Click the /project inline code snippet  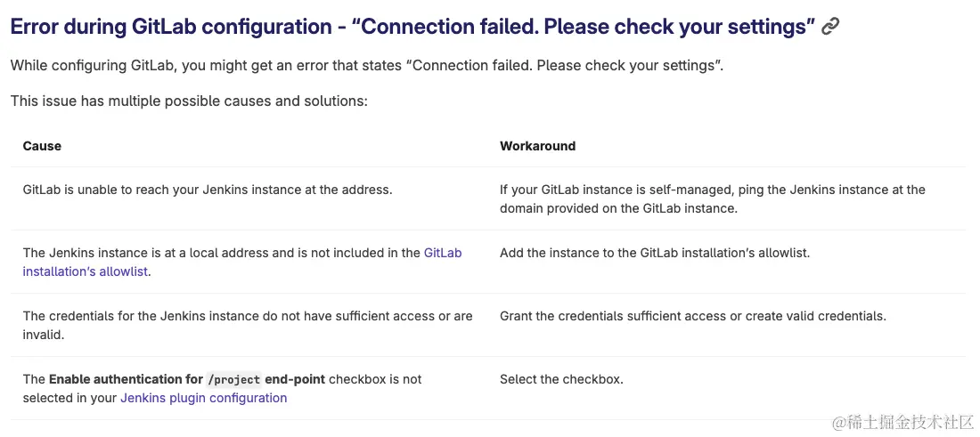pyautogui.click(x=233, y=380)
